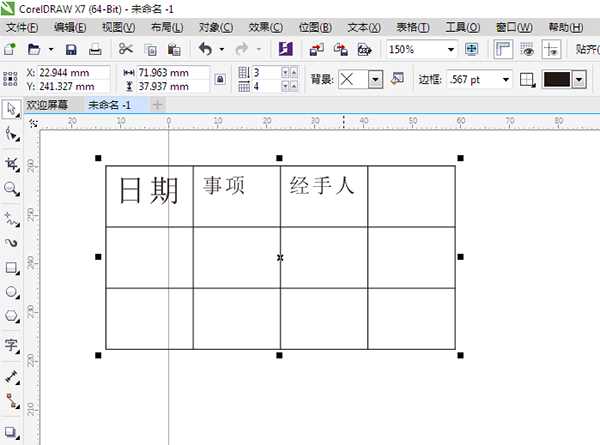Toggle the show rulers button
Screen dimensions: 600x445
(x=504, y=49)
